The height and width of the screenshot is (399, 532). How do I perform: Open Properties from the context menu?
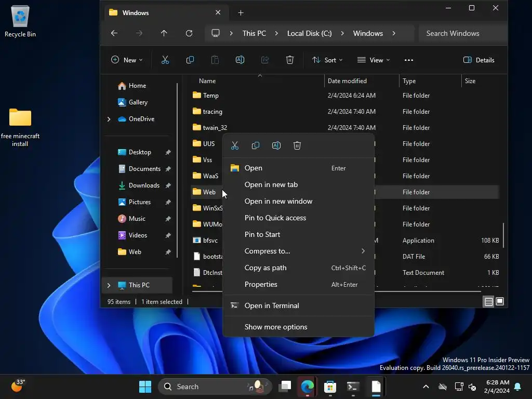pyautogui.click(x=299, y=284)
